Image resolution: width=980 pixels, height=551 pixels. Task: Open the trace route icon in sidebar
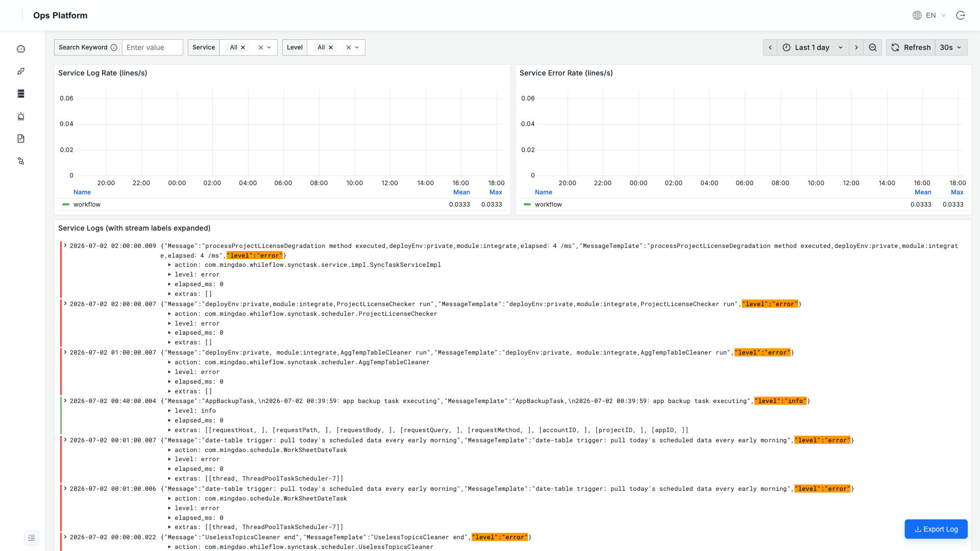click(x=21, y=161)
